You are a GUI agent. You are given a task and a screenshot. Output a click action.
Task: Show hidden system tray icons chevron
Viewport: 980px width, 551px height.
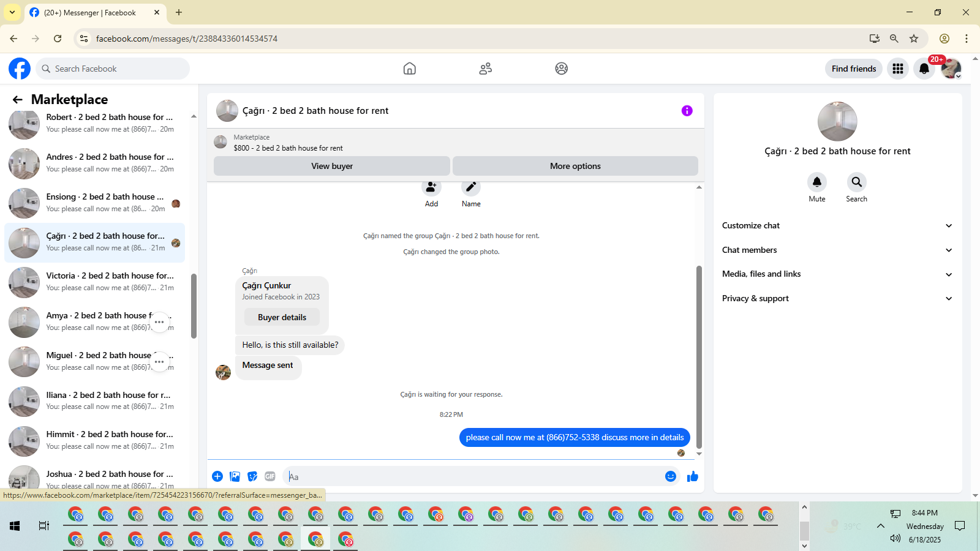click(x=881, y=526)
